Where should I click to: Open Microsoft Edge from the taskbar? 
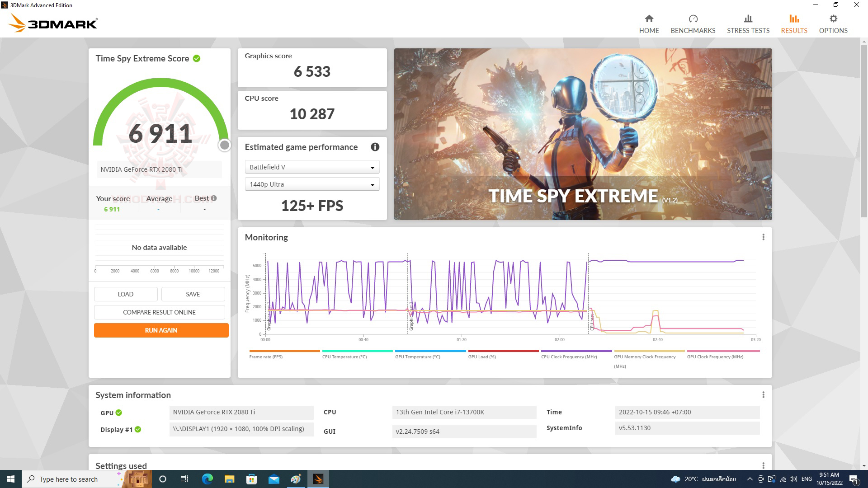click(x=208, y=479)
